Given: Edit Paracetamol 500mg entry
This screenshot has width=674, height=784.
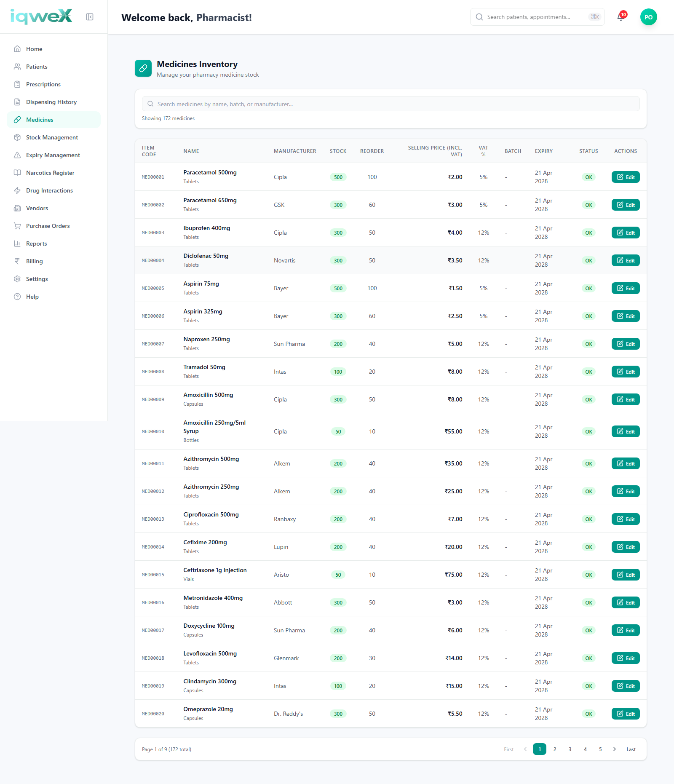Looking at the screenshot, I should pos(626,177).
